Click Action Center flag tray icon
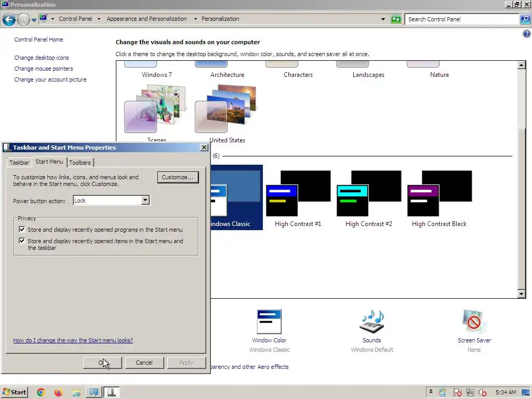This screenshot has width=532, height=399. (x=457, y=393)
